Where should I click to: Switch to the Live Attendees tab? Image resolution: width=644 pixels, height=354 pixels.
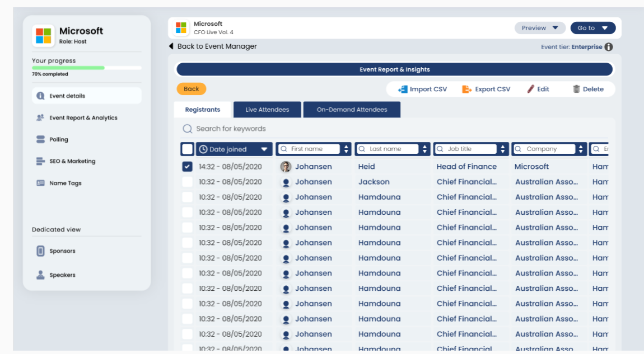pyautogui.click(x=267, y=110)
